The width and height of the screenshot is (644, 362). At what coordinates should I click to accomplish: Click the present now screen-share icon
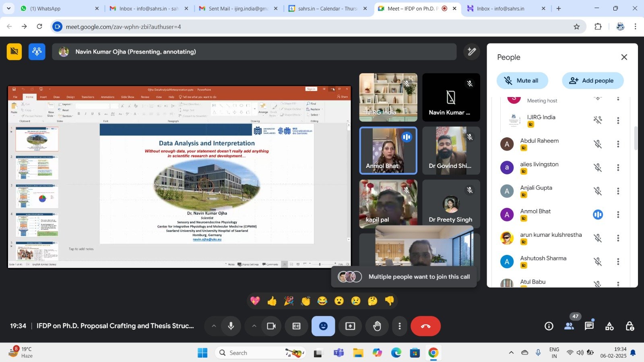[x=350, y=326]
